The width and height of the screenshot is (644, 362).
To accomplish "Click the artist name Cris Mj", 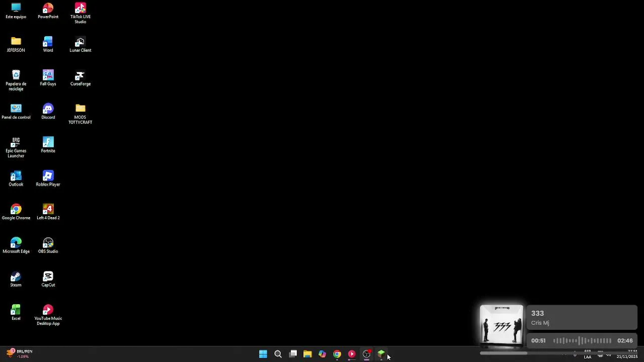I will point(540,323).
